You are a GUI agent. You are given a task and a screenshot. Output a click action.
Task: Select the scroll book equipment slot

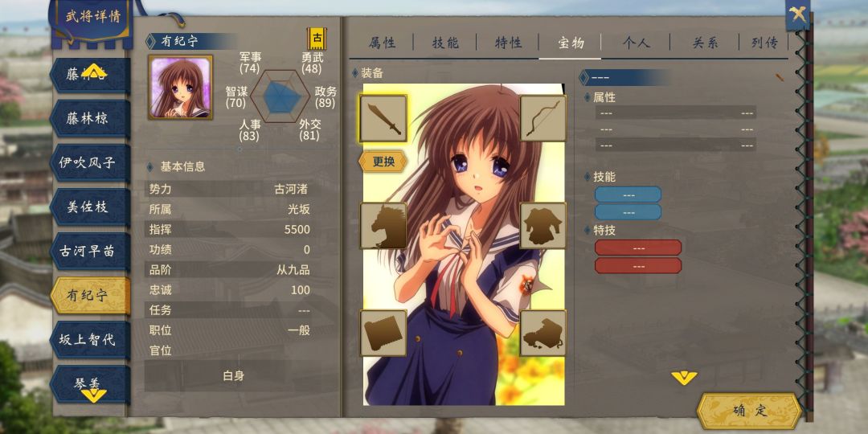coord(383,333)
